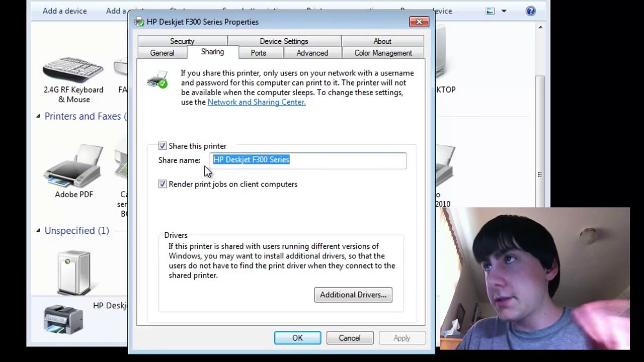
Task: Toggle the Share this printer checkbox
Action: pos(163,146)
